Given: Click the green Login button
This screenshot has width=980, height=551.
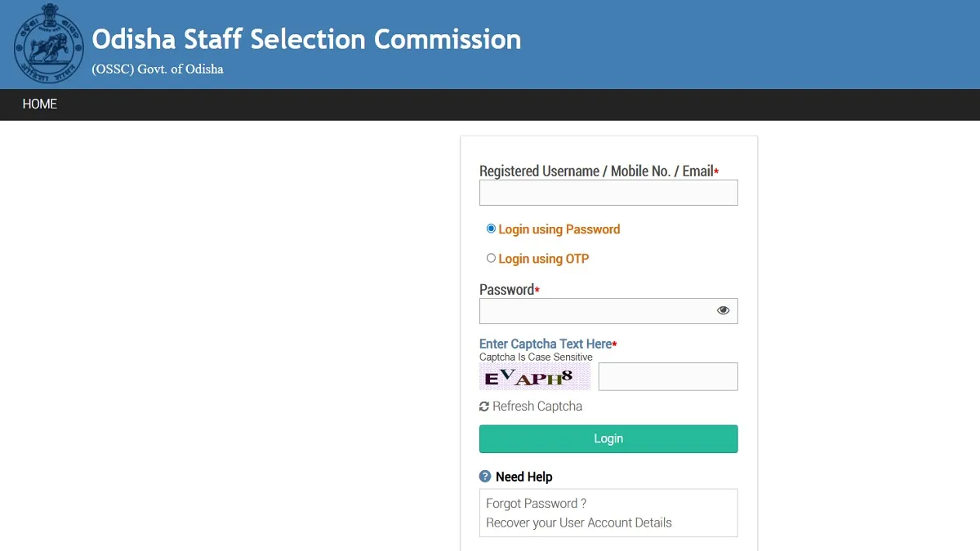Looking at the screenshot, I should point(608,438).
